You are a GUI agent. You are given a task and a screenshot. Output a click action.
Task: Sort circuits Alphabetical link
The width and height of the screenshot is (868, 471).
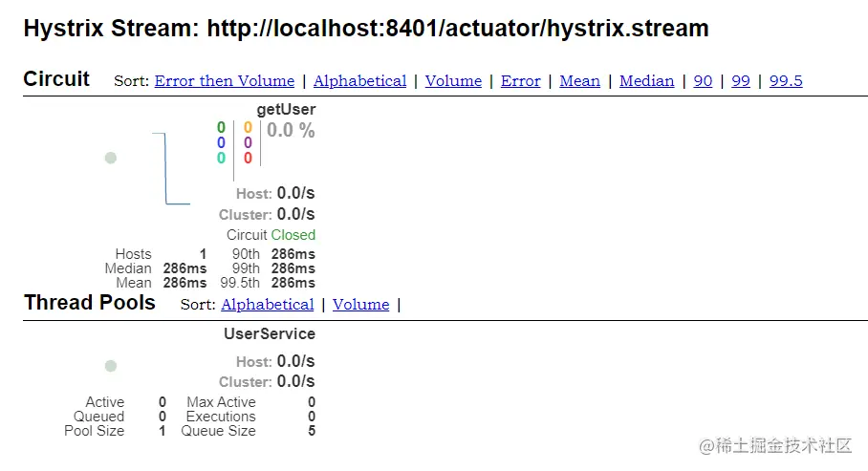(x=359, y=81)
